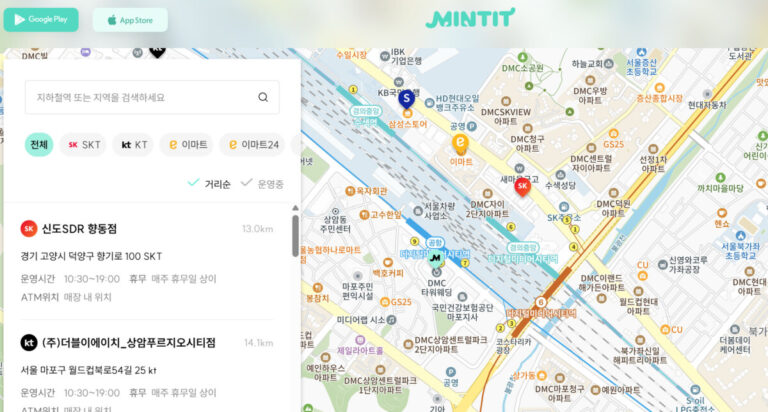Click the 옥자회관 restaurant icon
The image size is (768, 412).
click(350, 191)
